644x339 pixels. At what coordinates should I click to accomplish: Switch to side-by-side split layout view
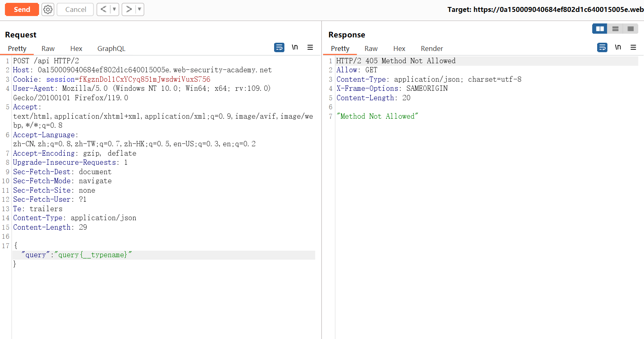coord(600,29)
